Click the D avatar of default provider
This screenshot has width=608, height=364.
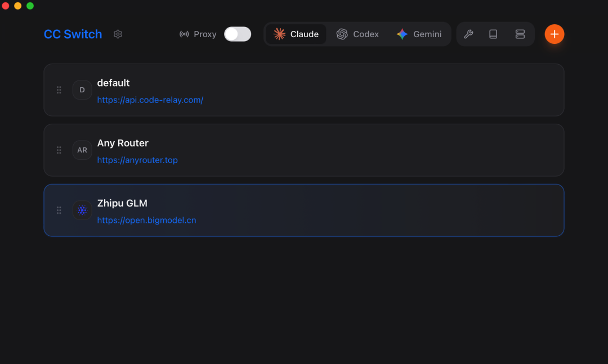click(82, 90)
